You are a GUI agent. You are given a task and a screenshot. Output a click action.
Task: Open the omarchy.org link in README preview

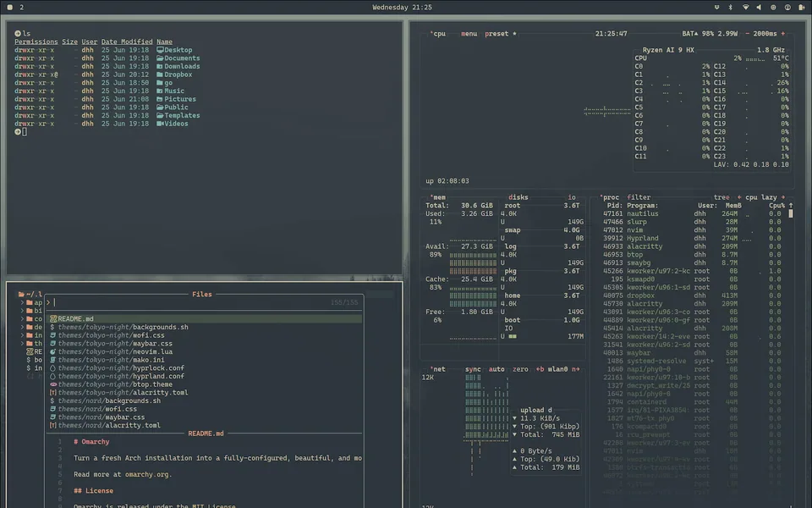click(147, 474)
